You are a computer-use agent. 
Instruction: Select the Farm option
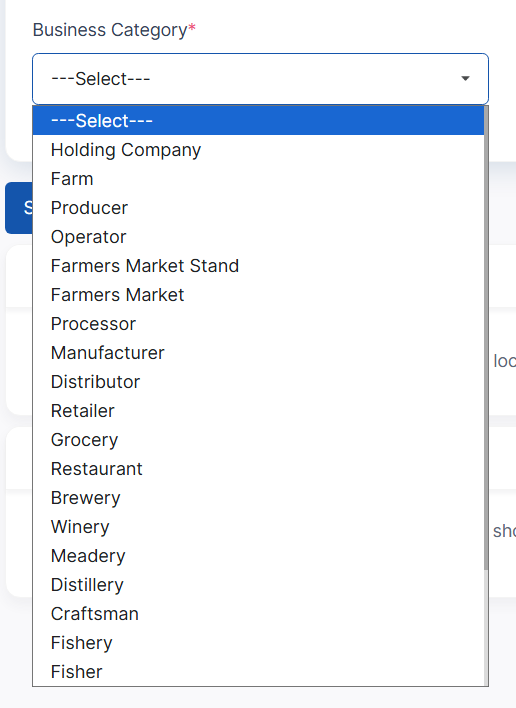(x=258, y=179)
